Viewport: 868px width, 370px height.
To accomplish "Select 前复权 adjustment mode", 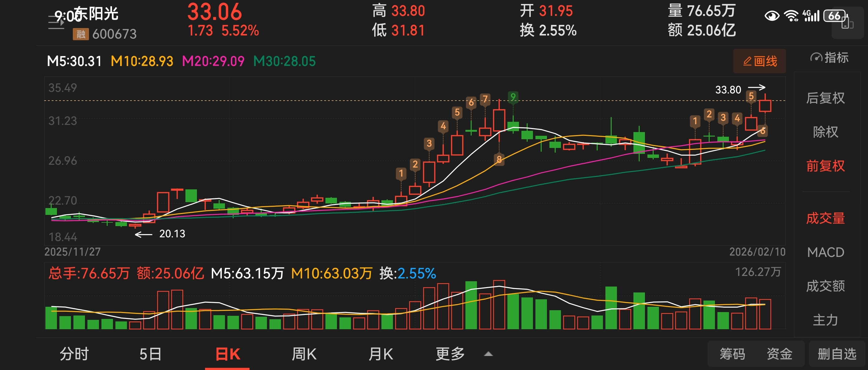I will coord(825,166).
